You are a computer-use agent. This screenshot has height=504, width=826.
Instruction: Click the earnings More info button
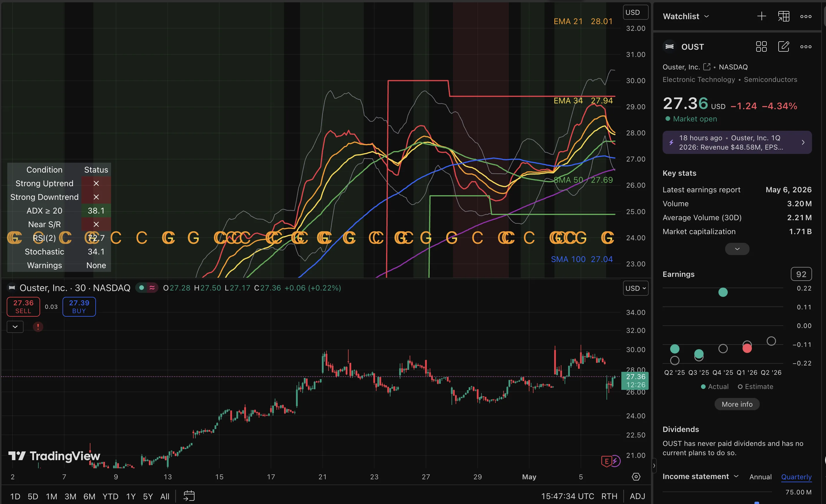(x=737, y=404)
